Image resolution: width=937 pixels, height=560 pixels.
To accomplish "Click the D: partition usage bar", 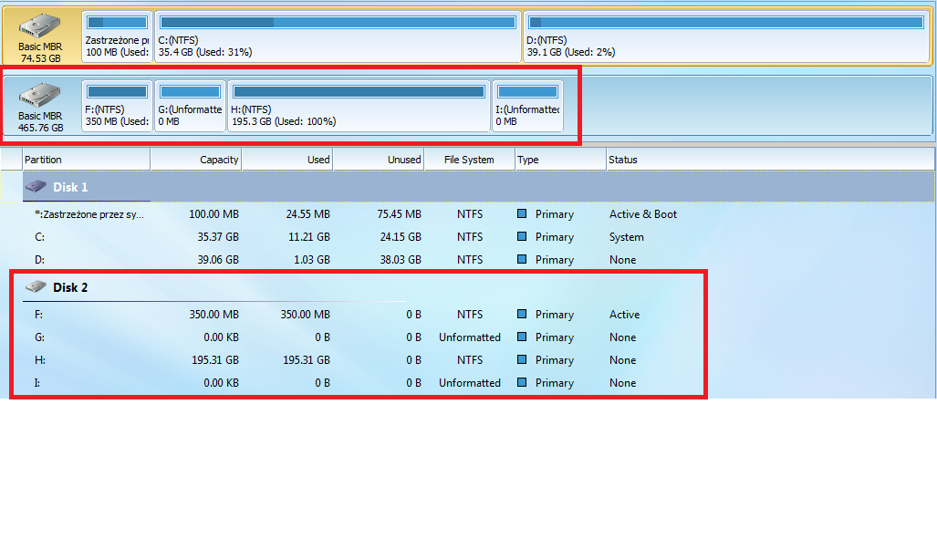I will click(x=726, y=22).
